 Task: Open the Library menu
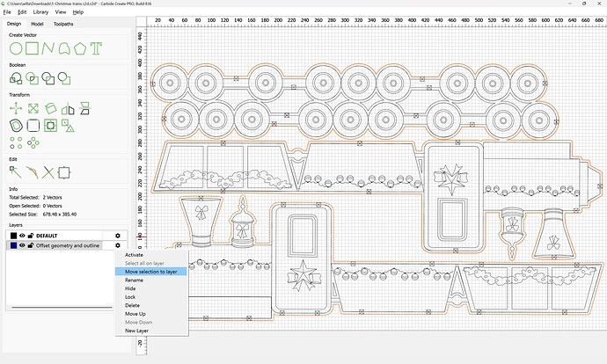coord(40,12)
